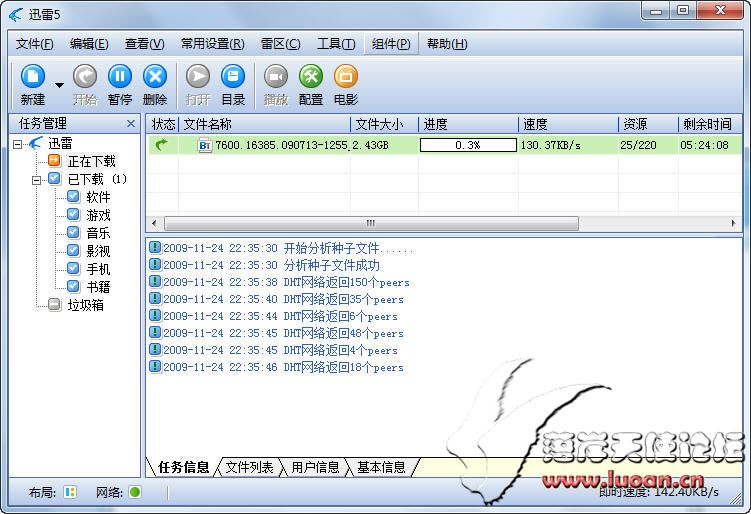Switch to the 文件列表 tab
751x514 pixels.
click(x=249, y=467)
